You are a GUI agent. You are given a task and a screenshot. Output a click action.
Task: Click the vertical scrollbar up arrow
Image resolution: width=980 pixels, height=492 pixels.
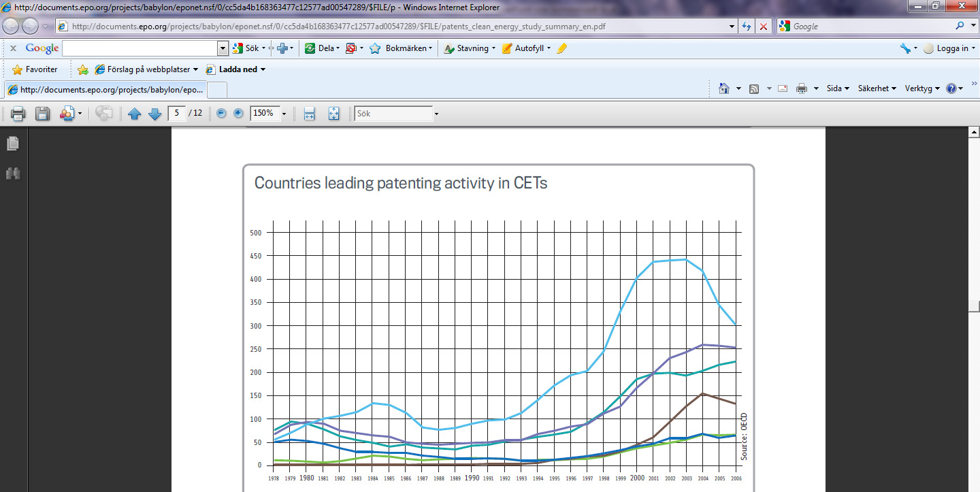(974, 133)
